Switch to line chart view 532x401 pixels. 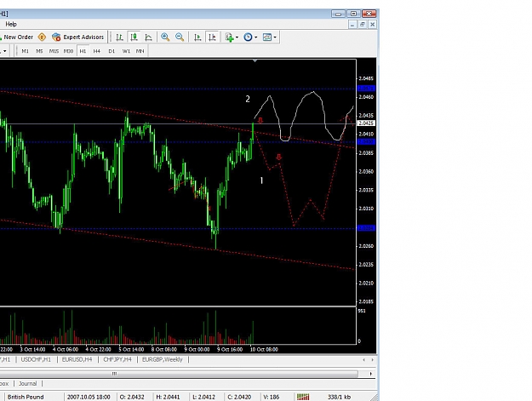click(x=148, y=37)
